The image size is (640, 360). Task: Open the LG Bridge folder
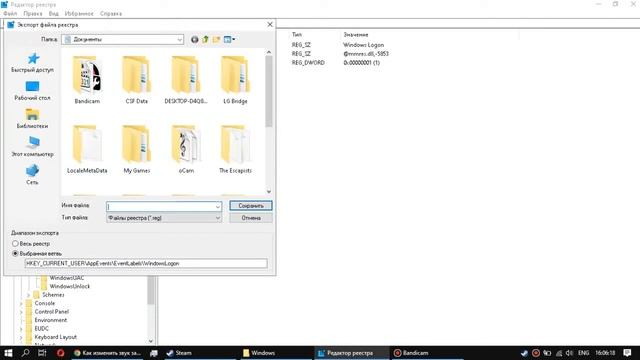point(235,80)
